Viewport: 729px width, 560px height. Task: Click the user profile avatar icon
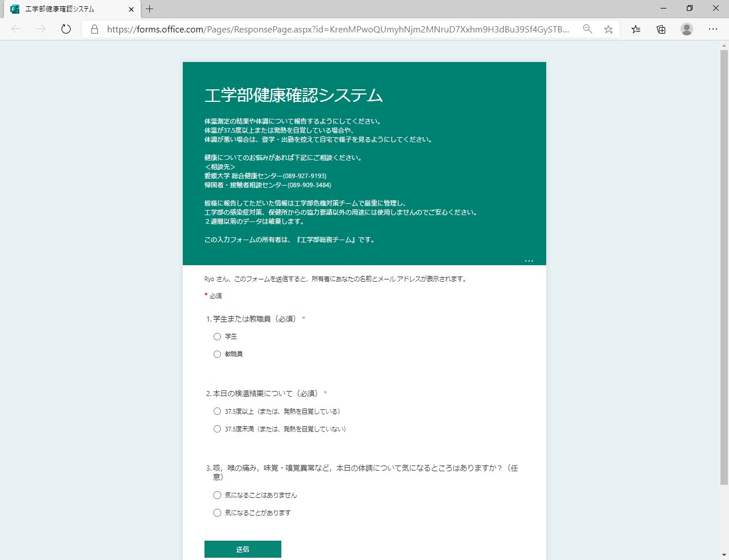(687, 29)
